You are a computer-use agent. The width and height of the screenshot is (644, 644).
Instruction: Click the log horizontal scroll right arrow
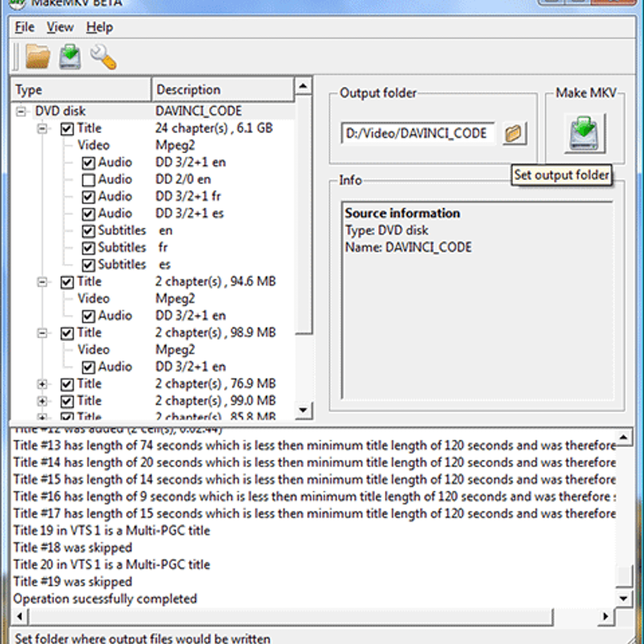pyautogui.click(x=605, y=616)
